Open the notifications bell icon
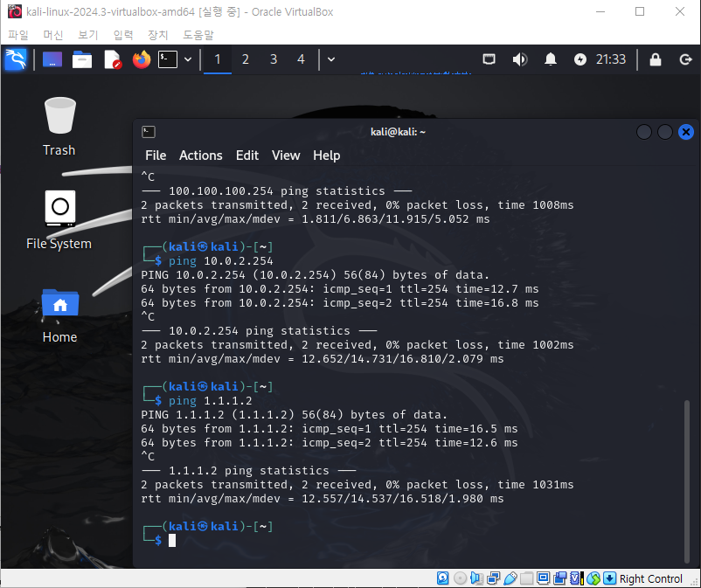 [551, 59]
